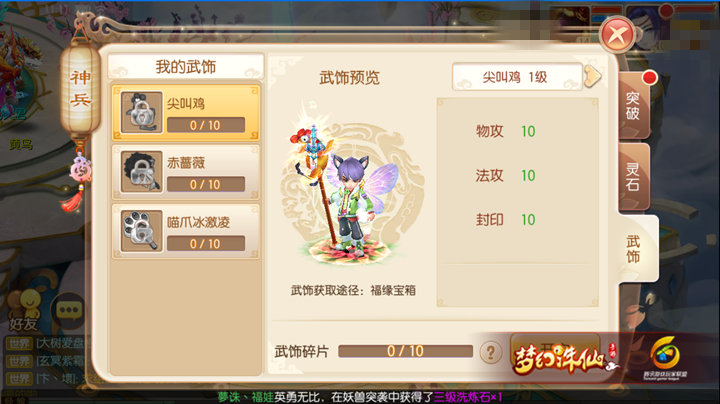Open the 好友 friends icon
This screenshot has height=404, width=720.
pyautogui.click(x=24, y=310)
